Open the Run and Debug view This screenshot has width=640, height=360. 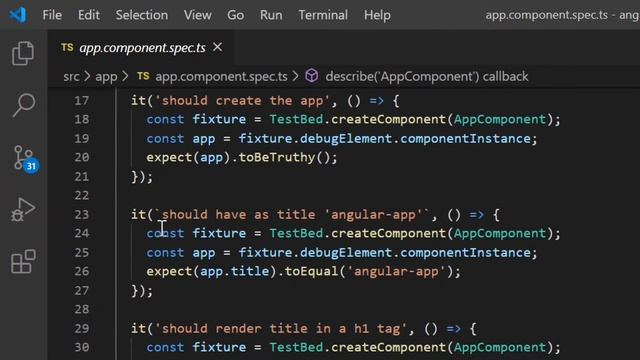23,210
